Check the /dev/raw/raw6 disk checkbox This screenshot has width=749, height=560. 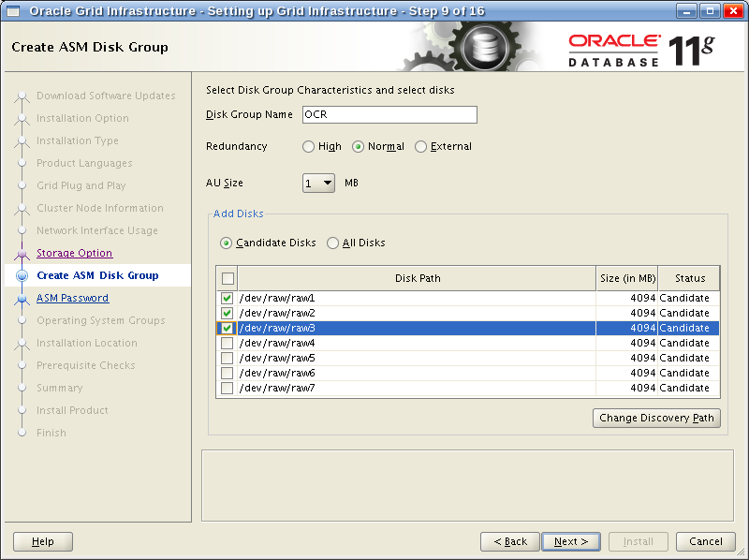[x=227, y=373]
